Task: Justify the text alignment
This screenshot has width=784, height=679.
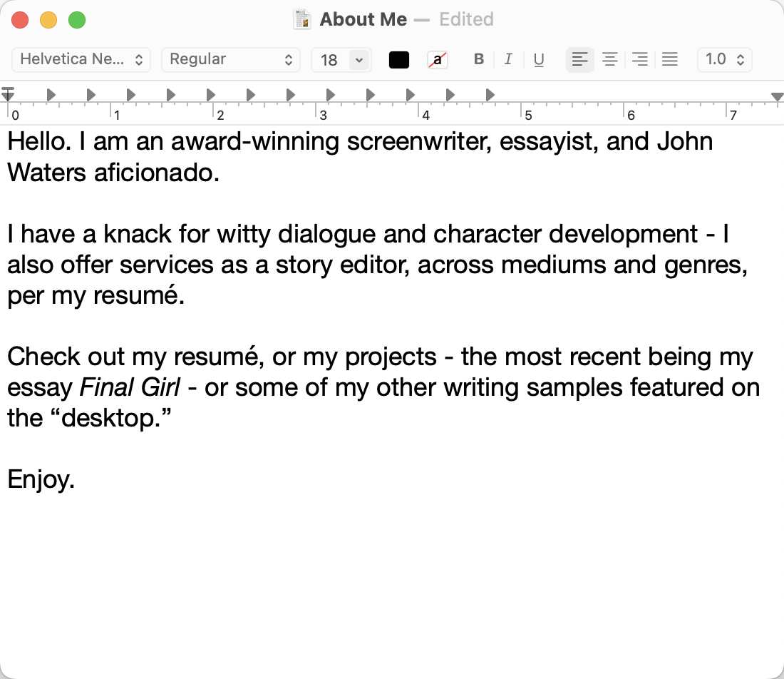Action: coord(670,59)
